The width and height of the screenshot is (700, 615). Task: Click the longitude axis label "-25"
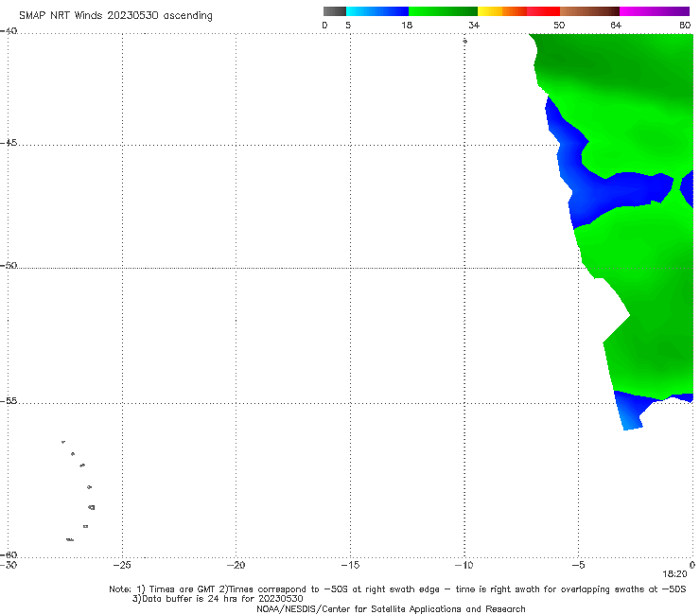[x=122, y=565]
